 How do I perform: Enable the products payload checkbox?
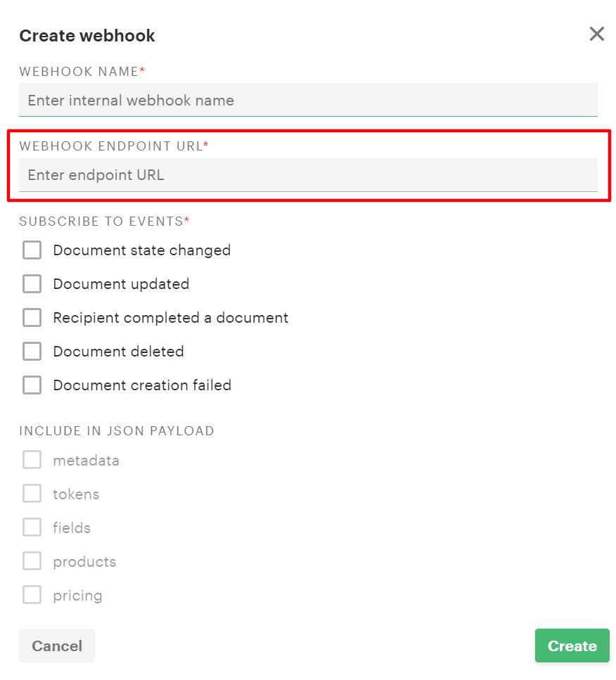[32, 561]
